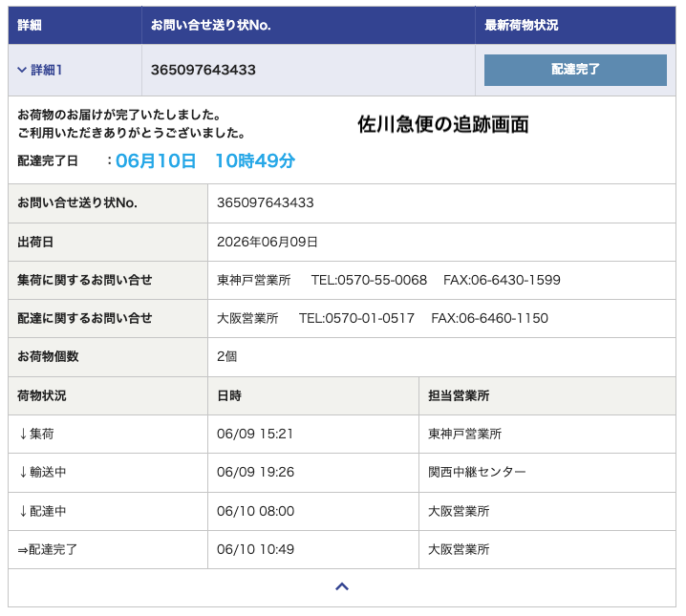The height and width of the screenshot is (616, 686).
Task: Click the ご利用いただきありがとうございました message
Action: point(131,133)
